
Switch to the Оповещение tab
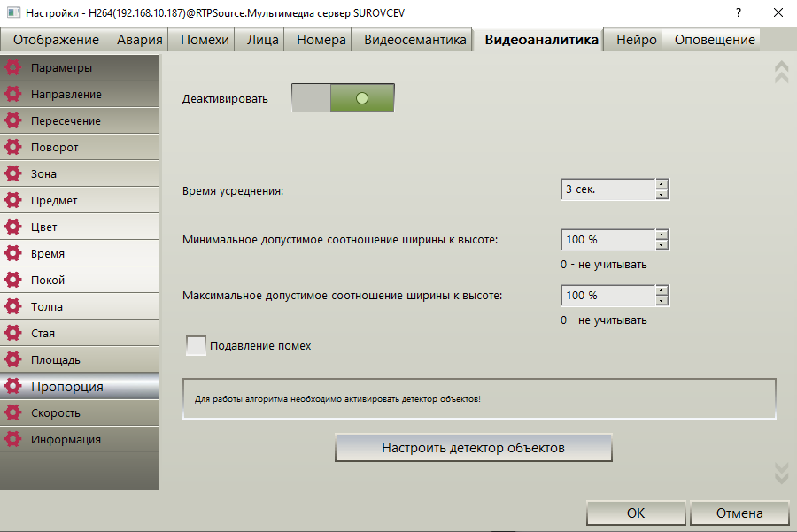click(x=712, y=40)
